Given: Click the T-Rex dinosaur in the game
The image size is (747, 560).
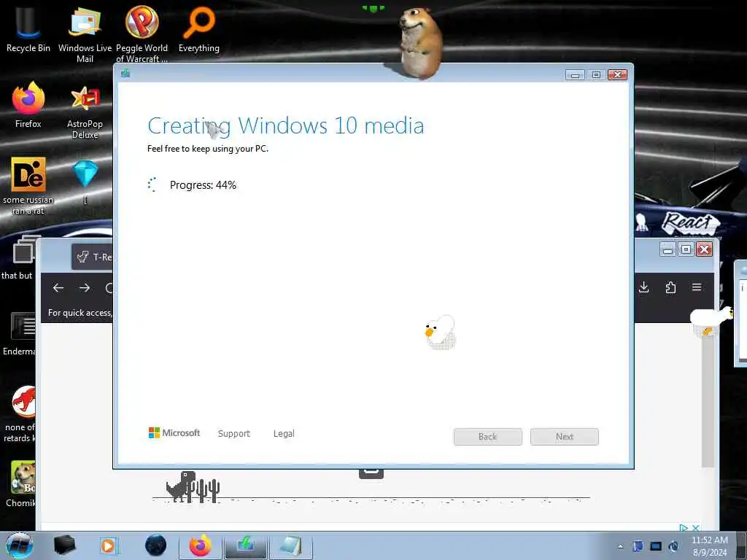Looking at the screenshot, I should (x=181, y=486).
